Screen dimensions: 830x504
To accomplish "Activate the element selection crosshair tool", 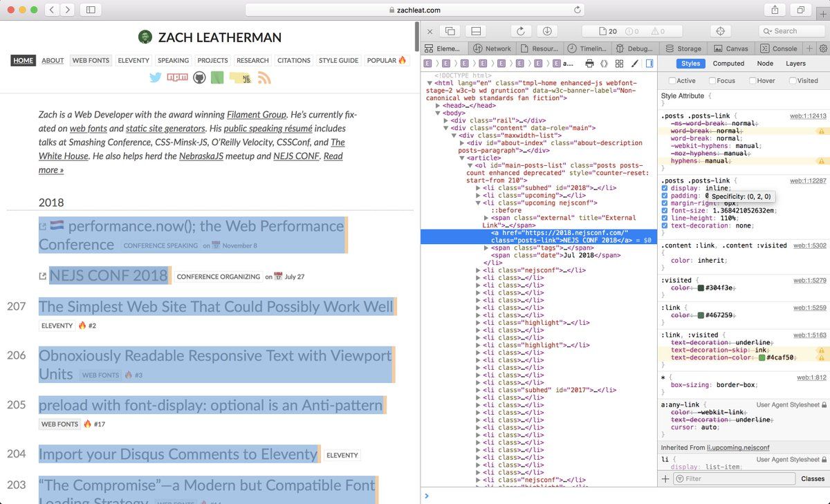I will [720, 31].
